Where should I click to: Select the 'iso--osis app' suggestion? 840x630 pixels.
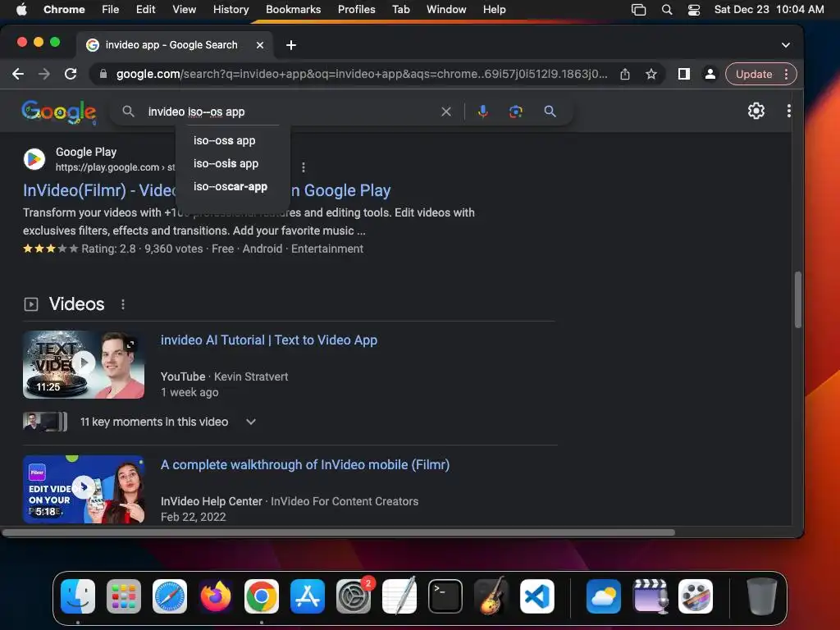[226, 163]
